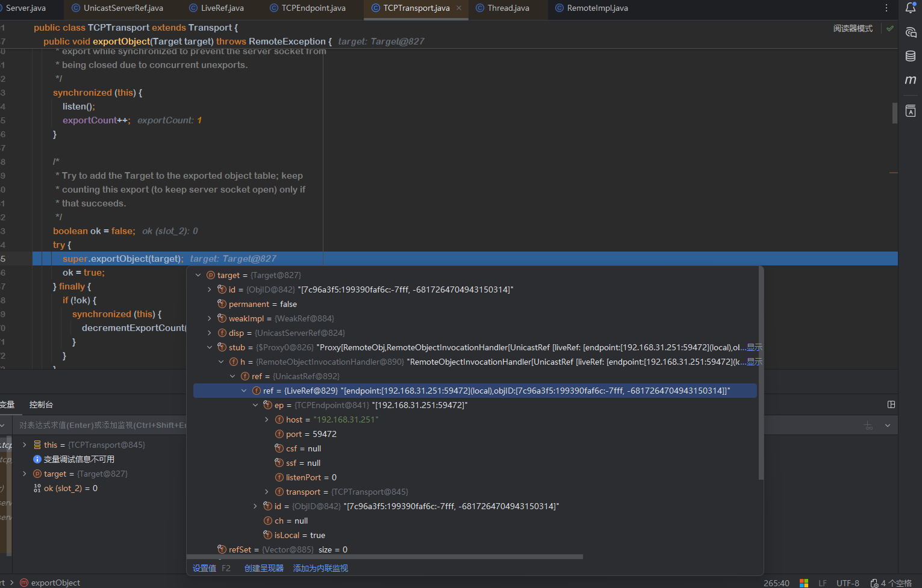The image size is (922, 588).
Task: Open the Maven tool window
Action: point(911,80)
